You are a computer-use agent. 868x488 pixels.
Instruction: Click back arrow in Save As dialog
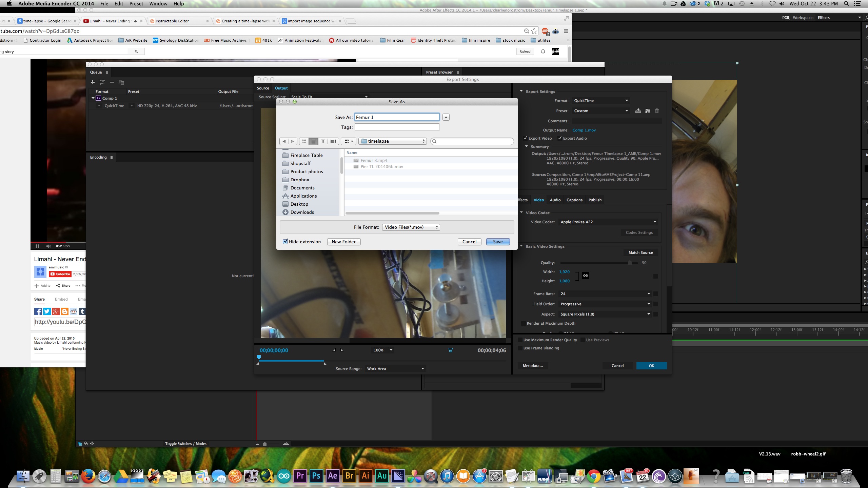coord(284,141)
